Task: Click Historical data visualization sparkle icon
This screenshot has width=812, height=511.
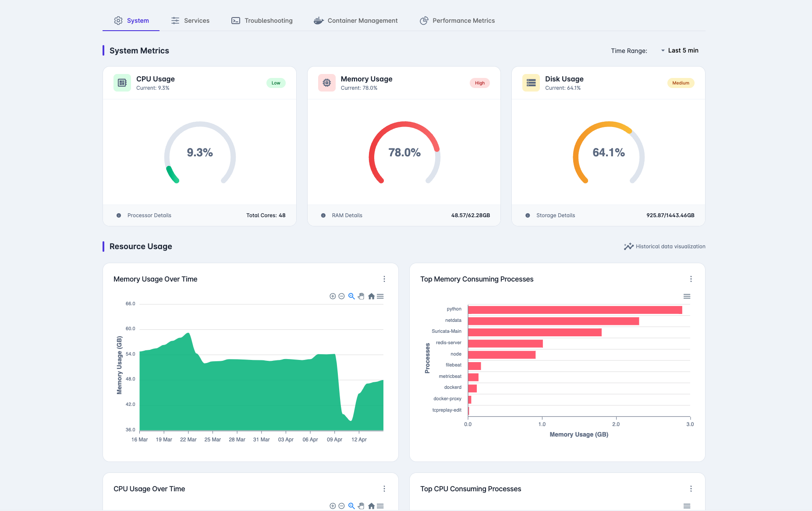Action: pos(629,247)
